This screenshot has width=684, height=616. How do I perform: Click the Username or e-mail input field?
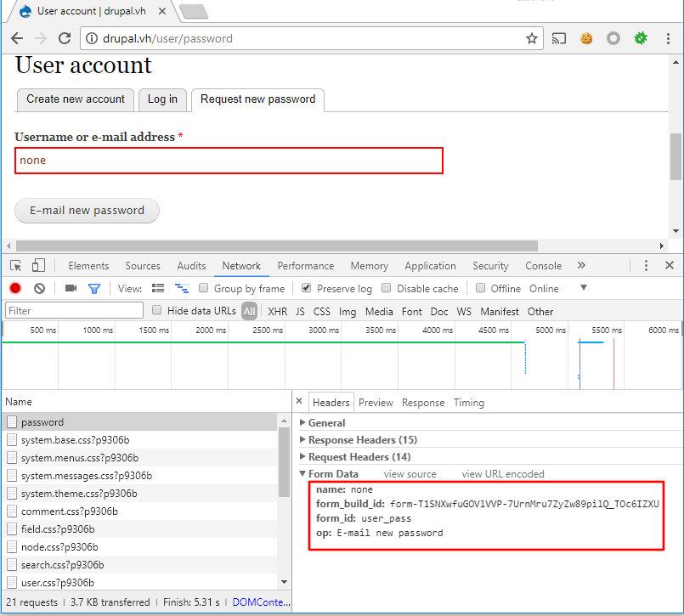(229, 161)
